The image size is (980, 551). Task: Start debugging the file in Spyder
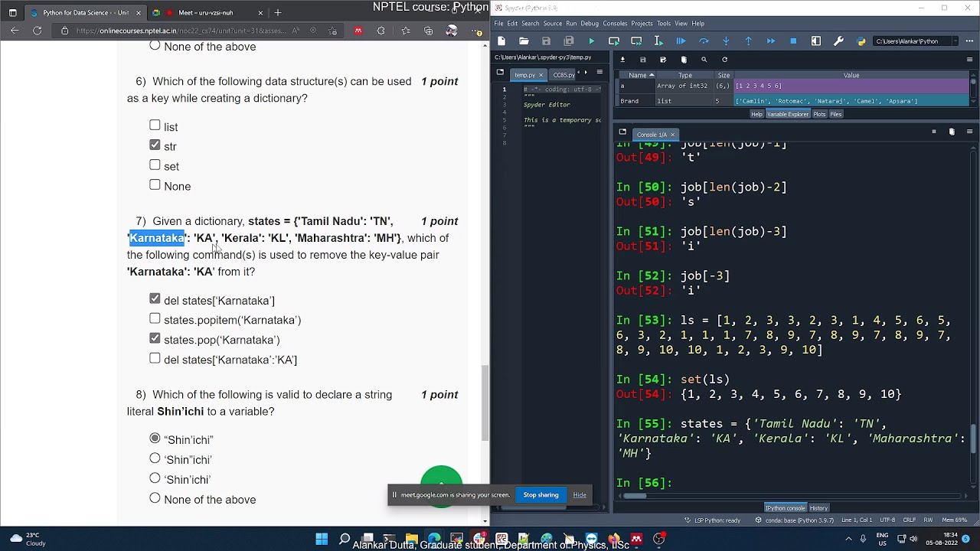(x=681, y=41)
